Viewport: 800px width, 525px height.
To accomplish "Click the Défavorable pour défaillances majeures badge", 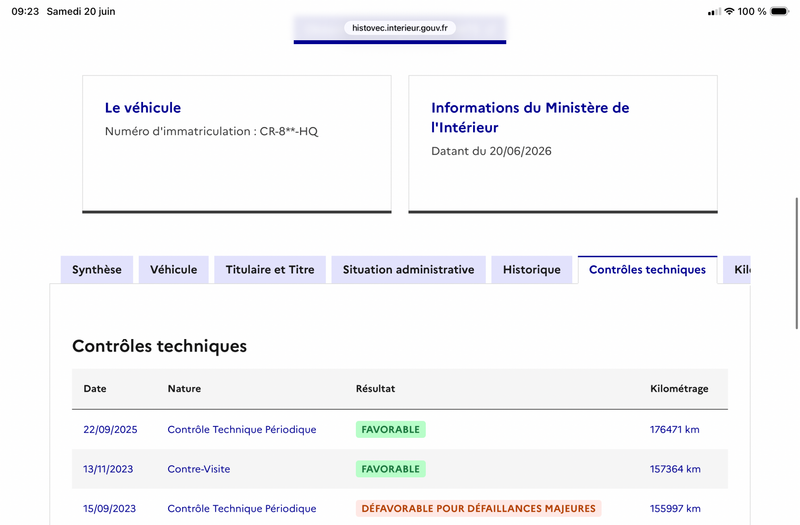I will [479, 508].
